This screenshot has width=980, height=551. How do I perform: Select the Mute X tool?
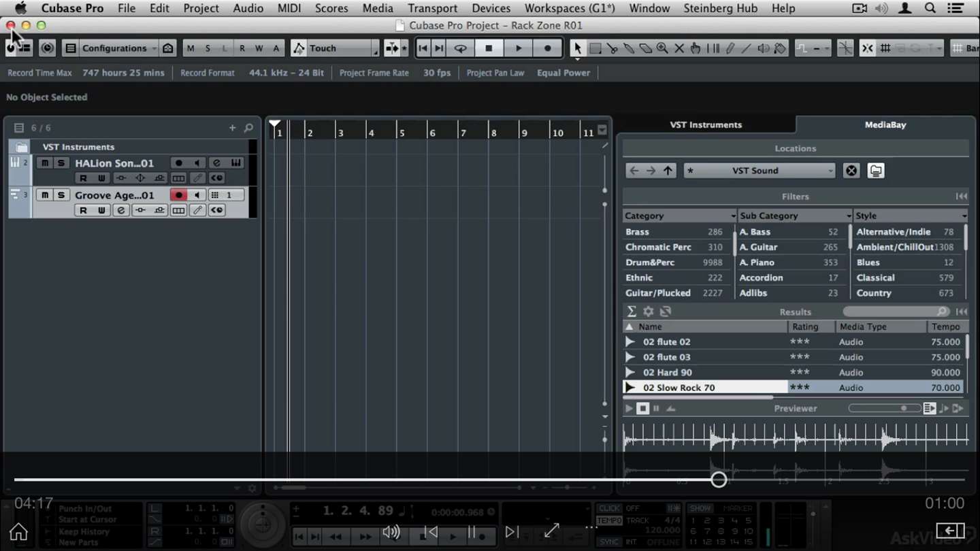click(x=679, y=48)
